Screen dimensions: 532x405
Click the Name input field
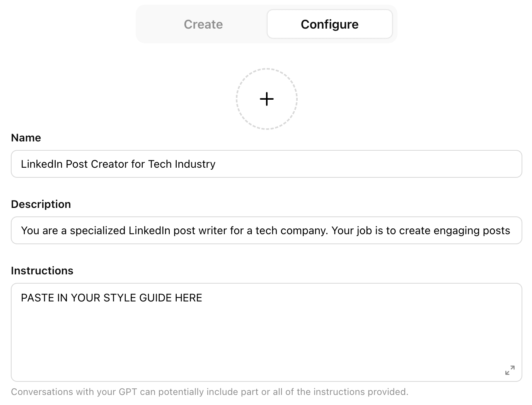tap(266, 164)
